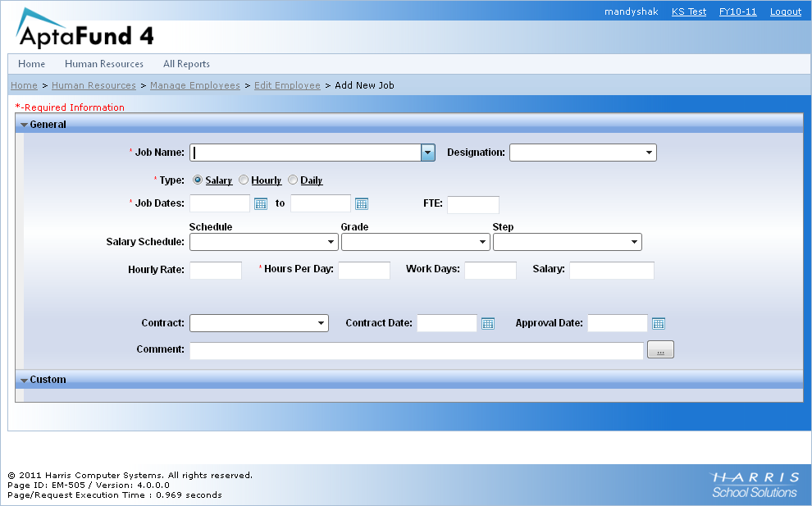Click the Add New Job breadcrumb text
Viewport: 812px width, 506px height.
coord(364,85)
